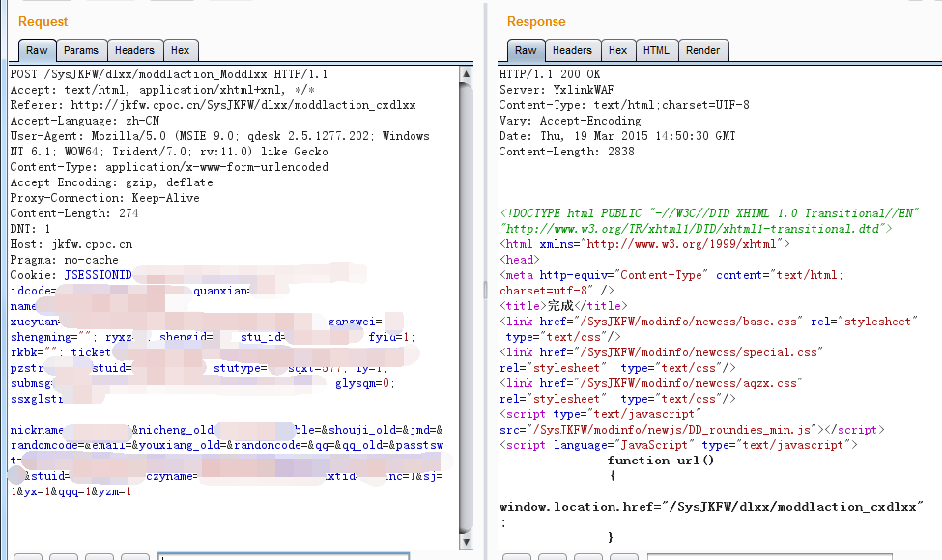Click the request scrollbar up arrow
This screenshot has height=560, width=942.
pyautogui.click(x=467, y=74)
